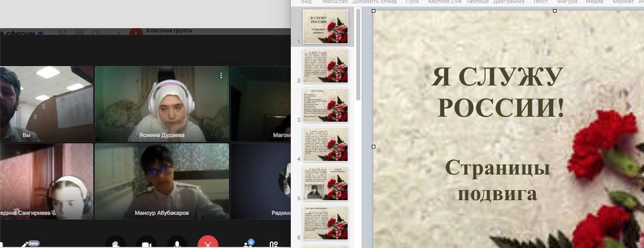Click the back arrow beside Классная группа
Screen dimensions: 644x248
coord(119,34)
